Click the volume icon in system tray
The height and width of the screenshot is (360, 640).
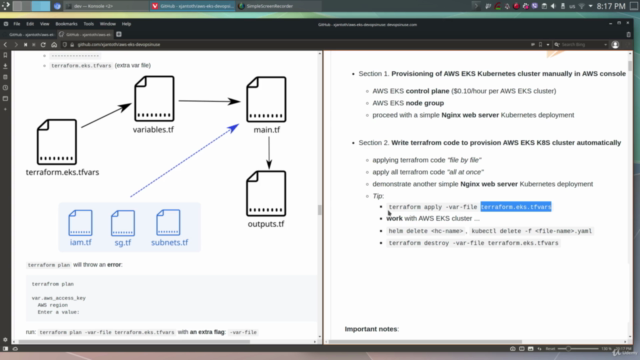[x=553, y=6]
